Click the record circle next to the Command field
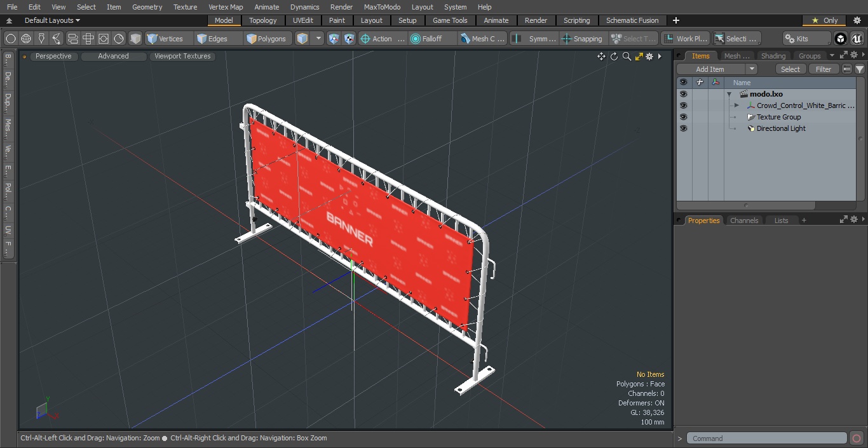 857,438
